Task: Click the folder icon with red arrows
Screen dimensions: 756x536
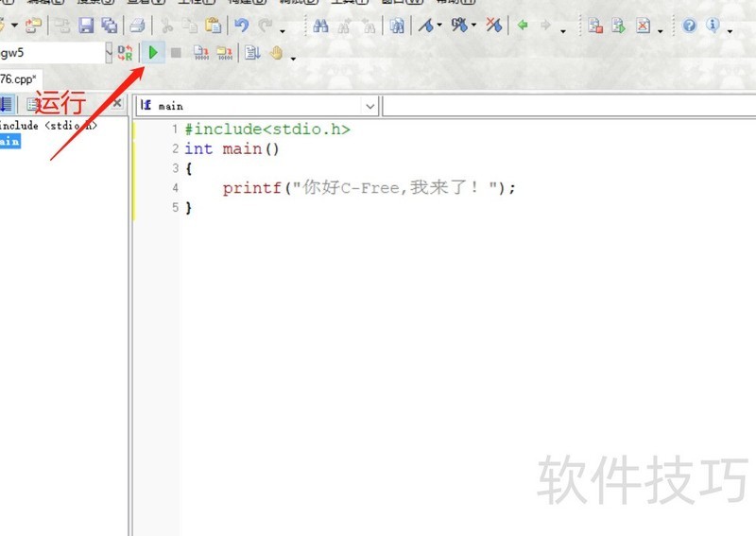Action: [33, 26]
